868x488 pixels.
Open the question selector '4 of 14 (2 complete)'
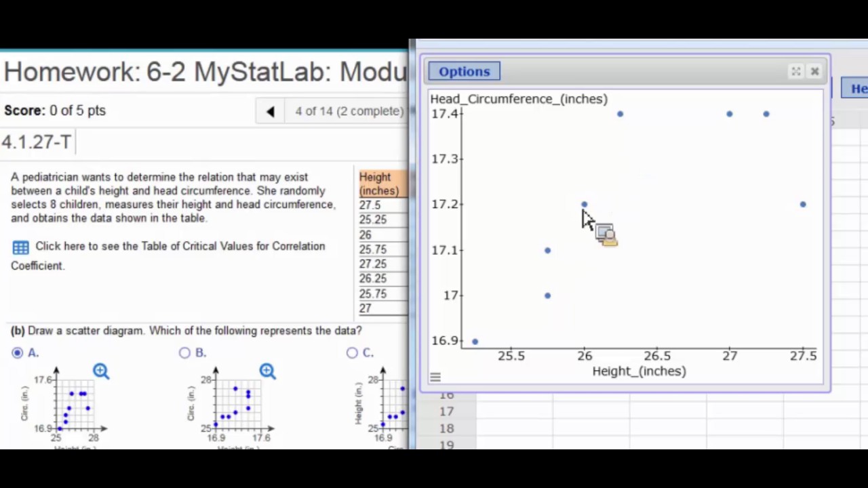pyautogui.click(x=349, y=111)
